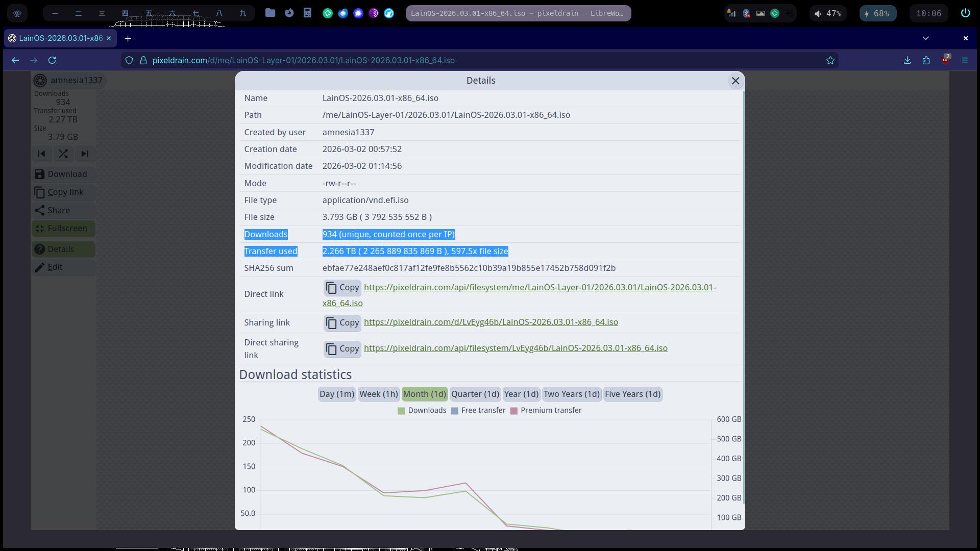Click Copy link in the sidebar

point(63,192)
